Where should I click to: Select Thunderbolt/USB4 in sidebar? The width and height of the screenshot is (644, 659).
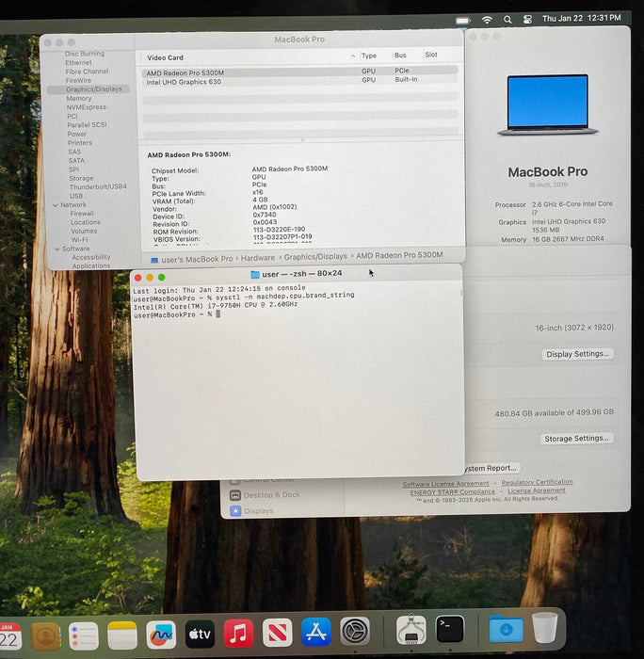click(x=98, y=186)
